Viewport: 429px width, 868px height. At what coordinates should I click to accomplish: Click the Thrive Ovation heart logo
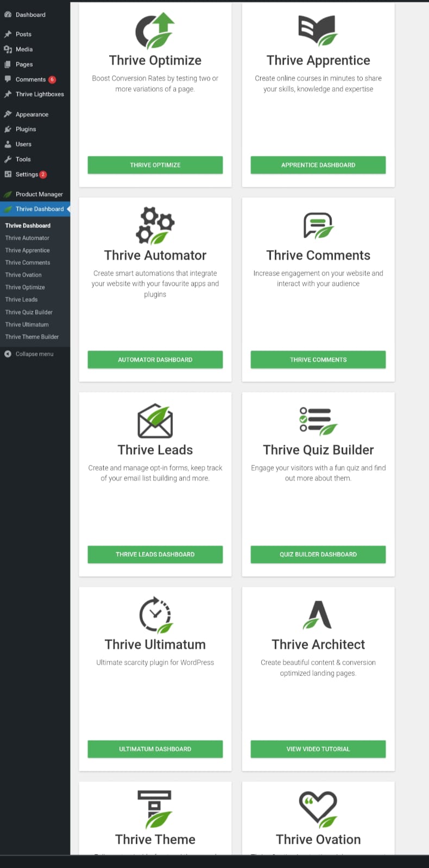(318, 809)
